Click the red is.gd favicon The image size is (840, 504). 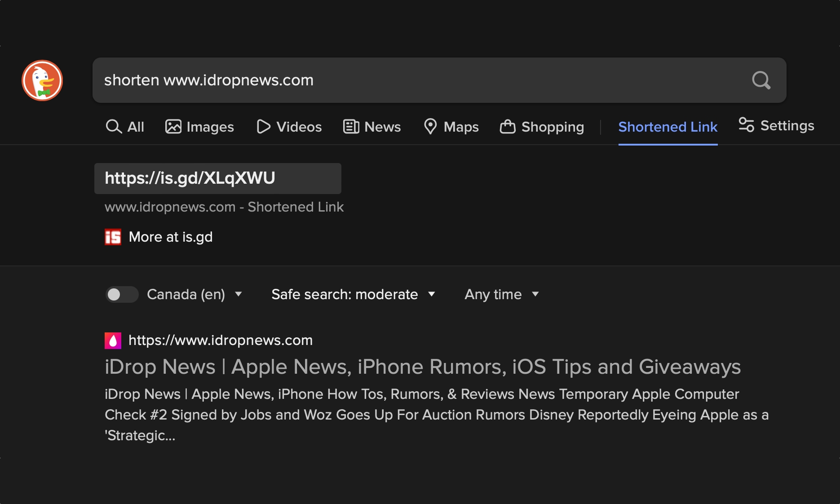pyautogui.click(x=113, y=237)
